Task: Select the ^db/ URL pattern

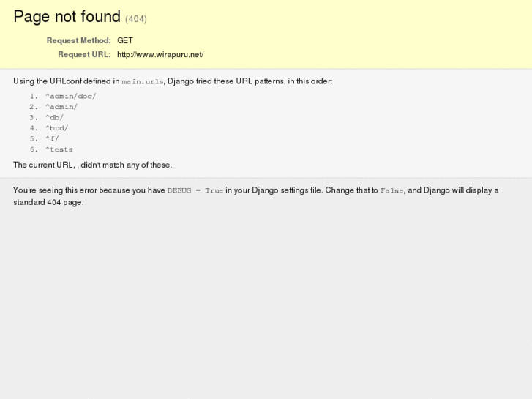Action: (54, 118)
